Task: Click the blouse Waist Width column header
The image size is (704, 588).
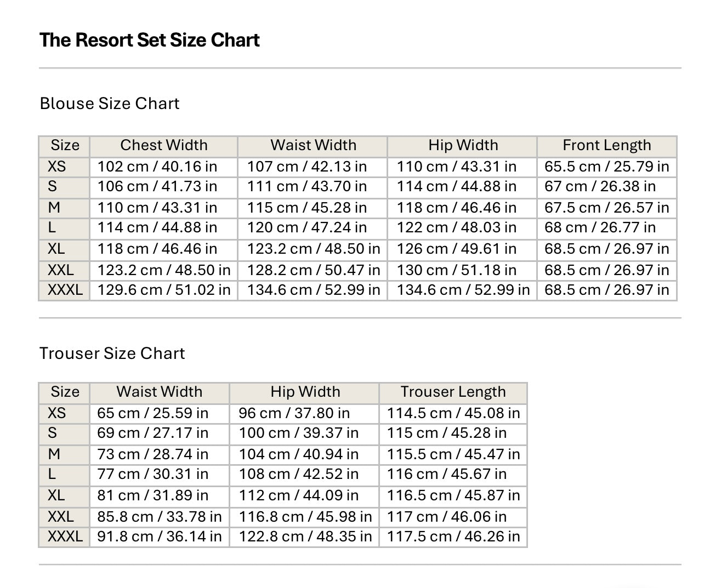Action: [x=313, y=145]
